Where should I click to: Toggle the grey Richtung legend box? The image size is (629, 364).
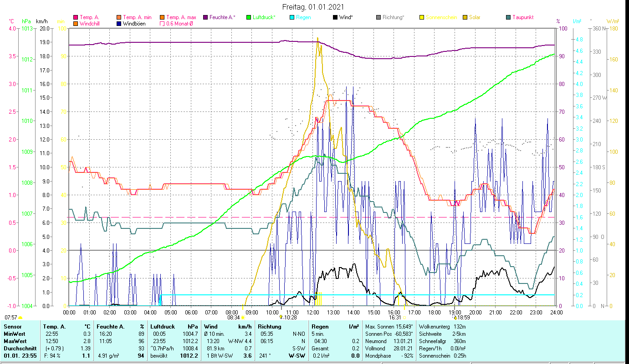click(x=378, y=17)
